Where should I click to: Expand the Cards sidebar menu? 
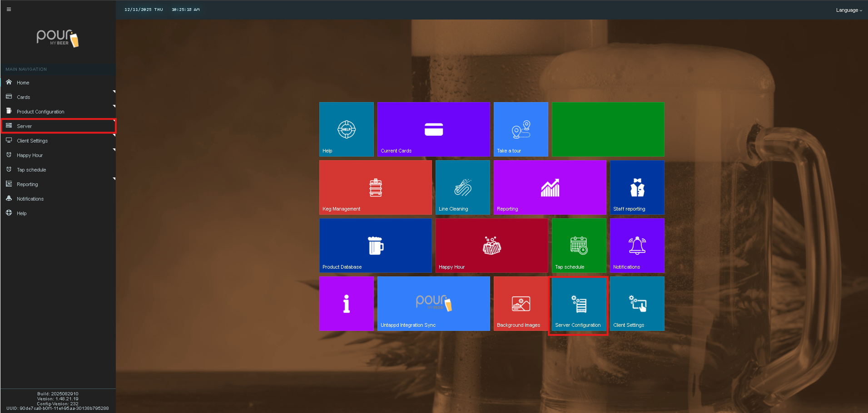[x=24, y=97]
